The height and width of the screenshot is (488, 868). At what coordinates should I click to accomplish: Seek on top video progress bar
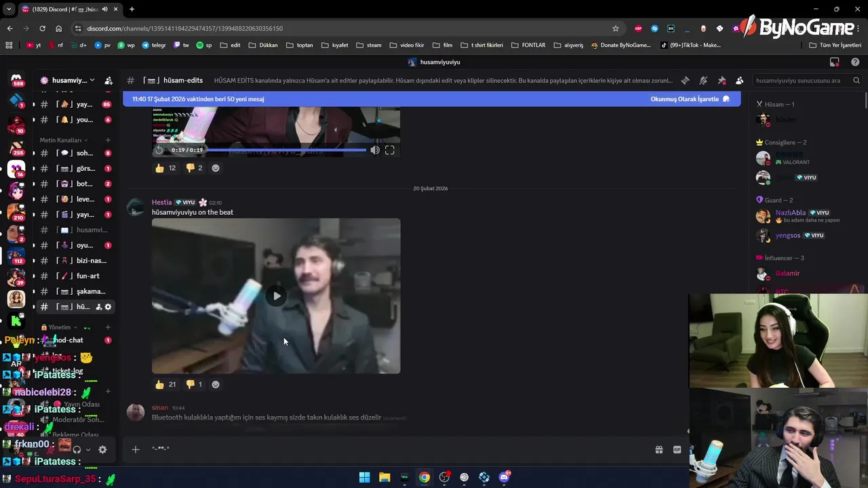pos(286,150)
